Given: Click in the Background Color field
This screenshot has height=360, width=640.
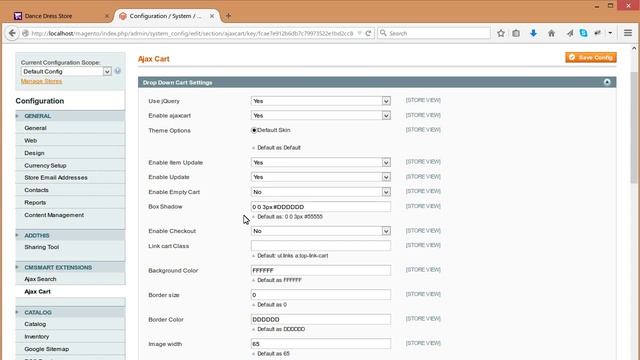Looking at the screenshot, I should [x=321, y=270].
